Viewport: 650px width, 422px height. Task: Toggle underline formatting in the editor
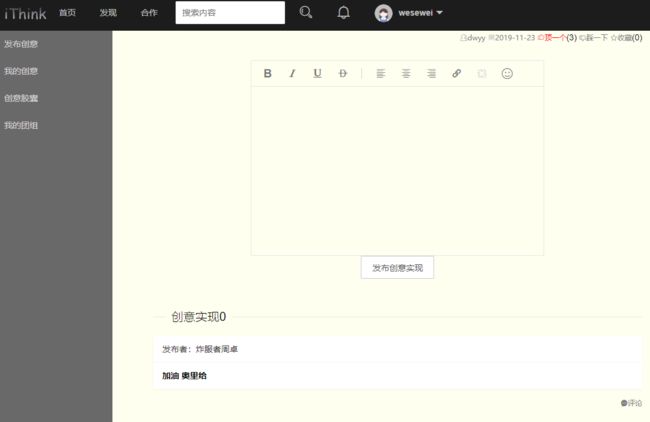click(317, 73)
